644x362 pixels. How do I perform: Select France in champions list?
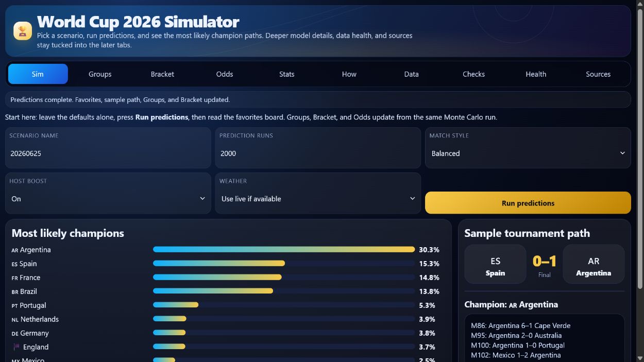coord(26,278)
